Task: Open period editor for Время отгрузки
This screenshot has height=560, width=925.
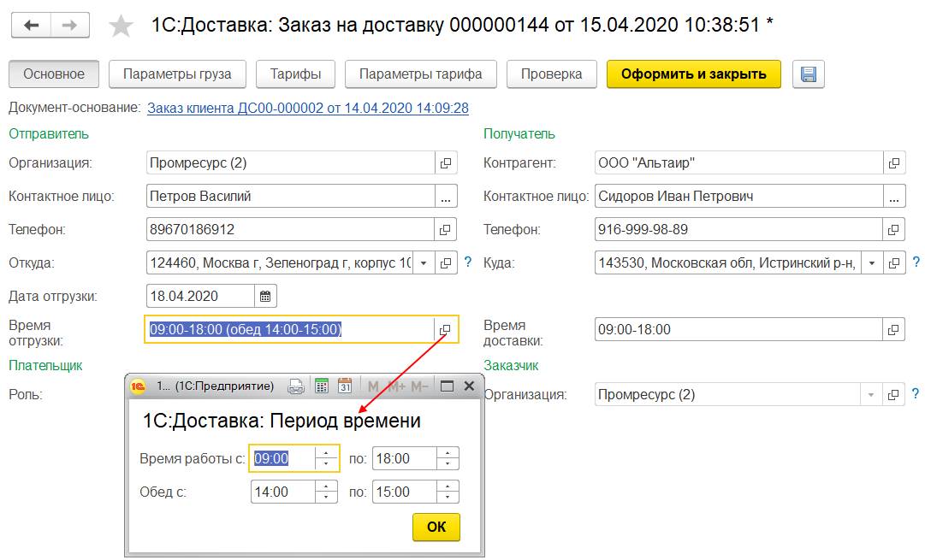Action: (x=446, y=329)
